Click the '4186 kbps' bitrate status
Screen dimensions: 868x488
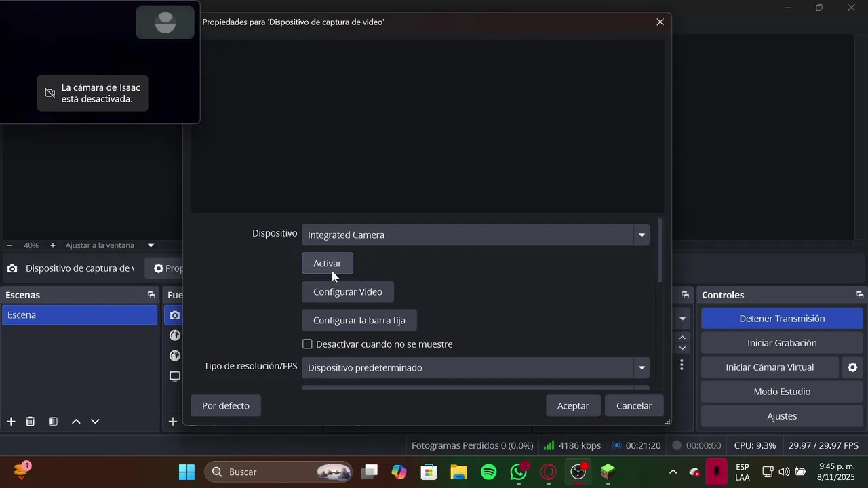tap(572, 445)
